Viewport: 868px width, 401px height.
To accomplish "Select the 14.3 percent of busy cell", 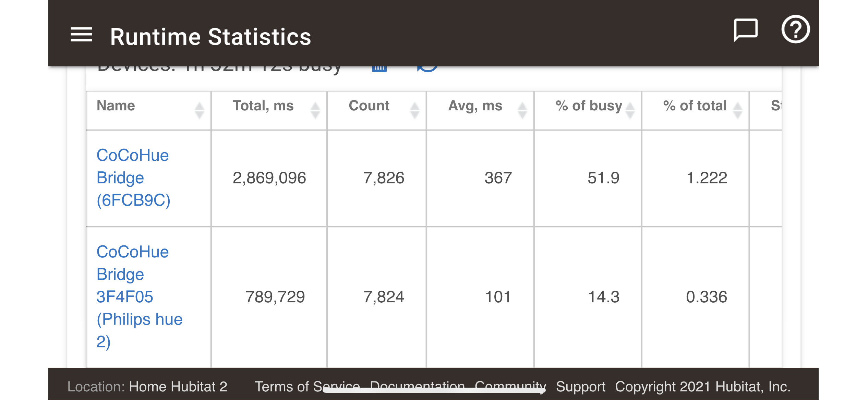I will pyautogui.click(x=588, y=297).
